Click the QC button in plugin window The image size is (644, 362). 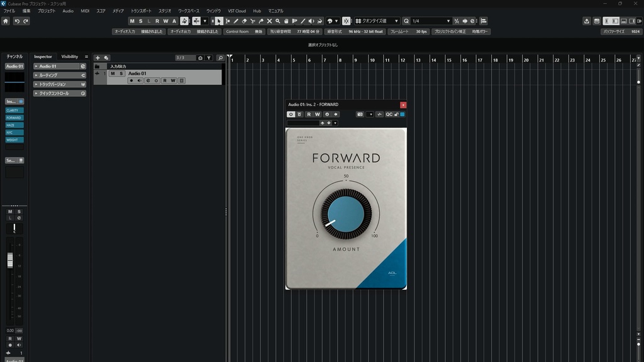pos(389,114)
